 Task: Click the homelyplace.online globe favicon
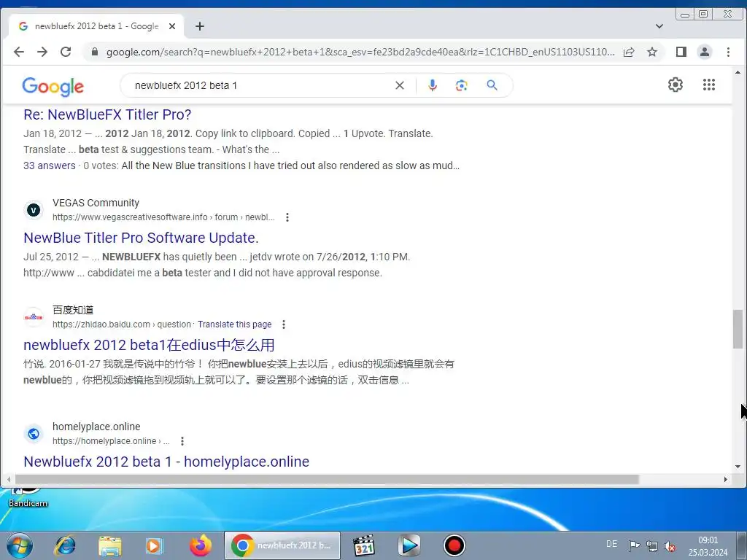coord(34,434)
